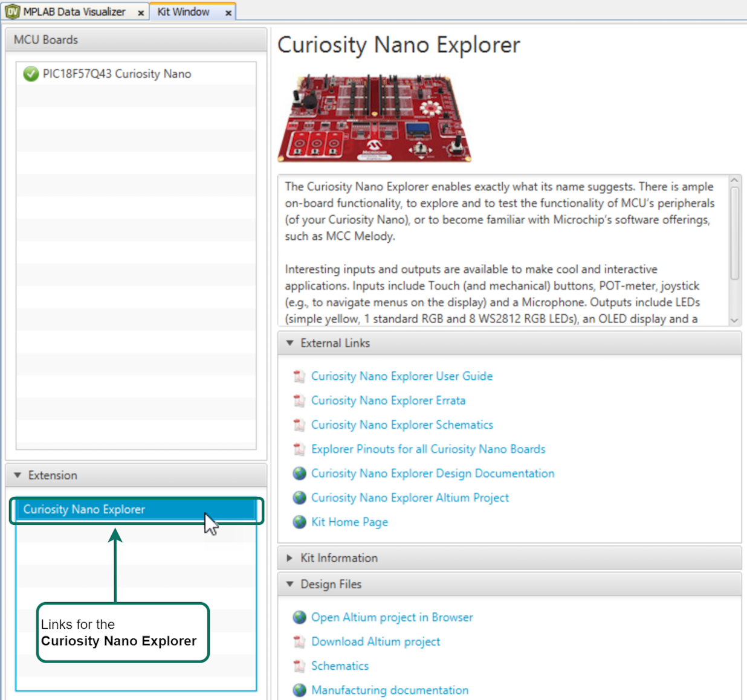Open the Manufacturing documentation link
This screenshot has width=747, height=700.
tap(390, 690)
